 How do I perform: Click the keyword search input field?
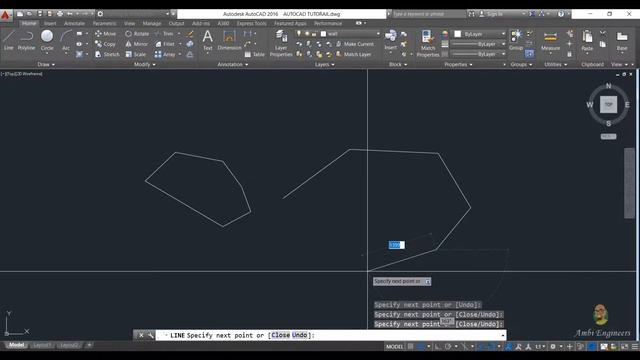(428, 14)
